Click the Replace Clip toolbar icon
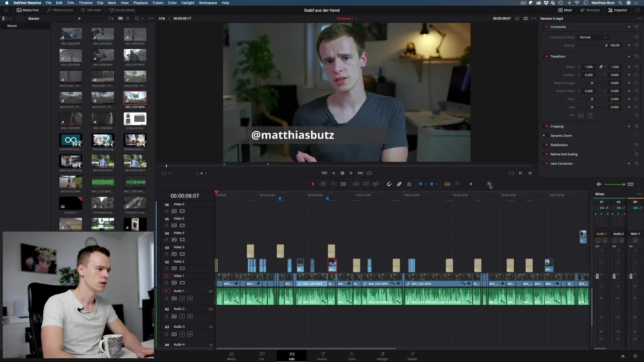The image size is (644, 362). click(376, 184)
